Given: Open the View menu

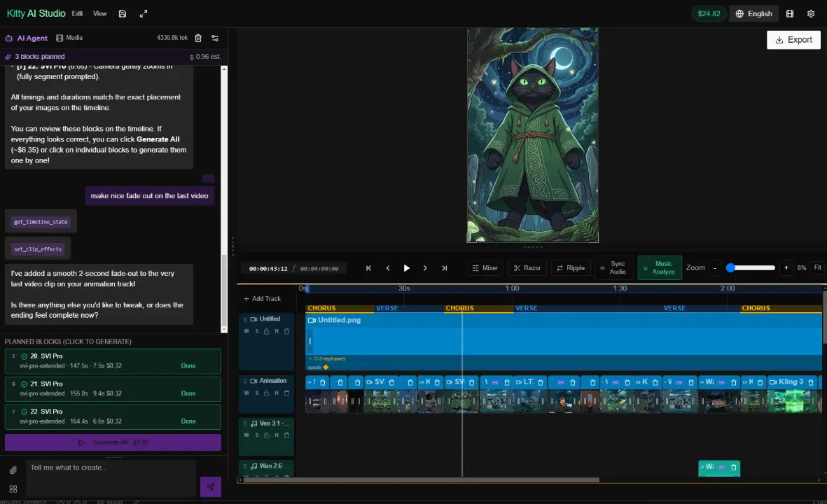Looking at the screenshot, I should [x=99, y=13].
